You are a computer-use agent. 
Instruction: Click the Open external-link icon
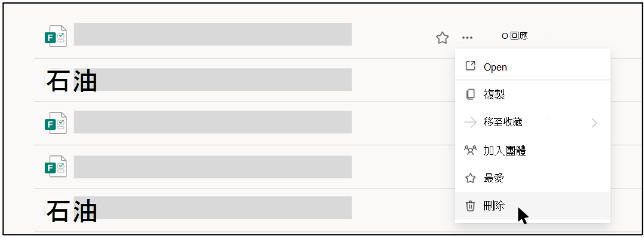(470, 66)
